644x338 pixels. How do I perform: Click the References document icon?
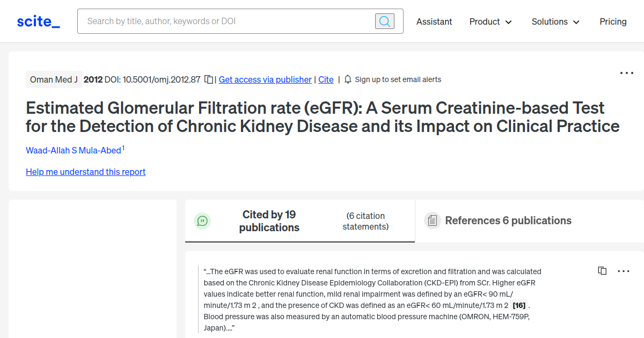433,221
